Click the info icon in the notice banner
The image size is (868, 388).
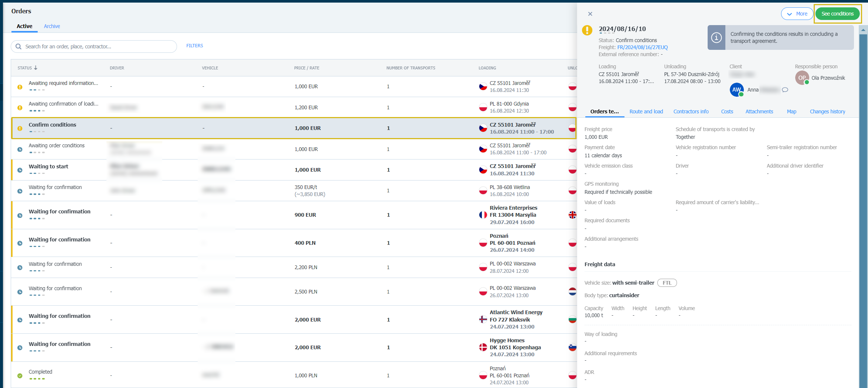pos(716,37)
